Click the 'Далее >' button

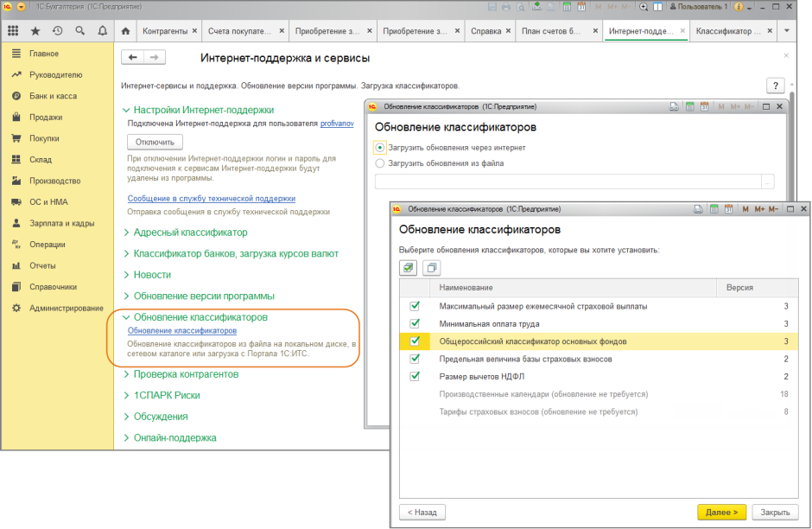[x=721, y=512]
